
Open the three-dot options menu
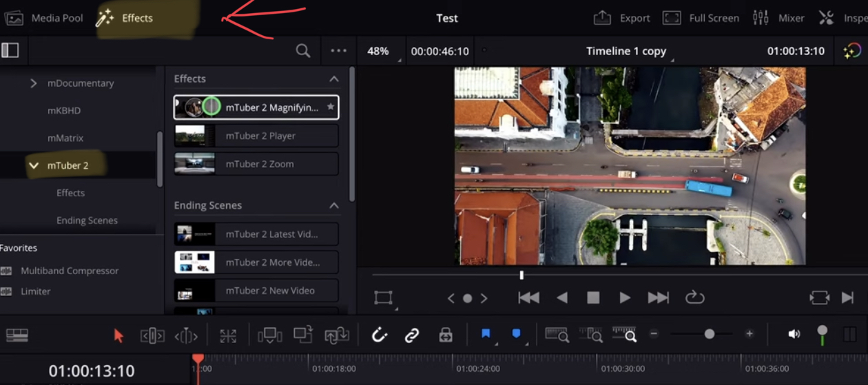click(x=338, y=50)
